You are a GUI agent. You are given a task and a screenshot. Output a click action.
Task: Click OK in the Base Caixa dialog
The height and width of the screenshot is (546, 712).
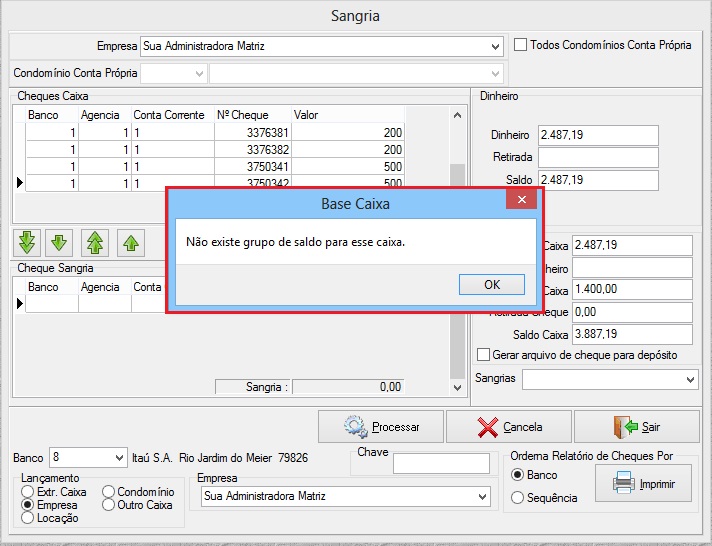(491, 284)
